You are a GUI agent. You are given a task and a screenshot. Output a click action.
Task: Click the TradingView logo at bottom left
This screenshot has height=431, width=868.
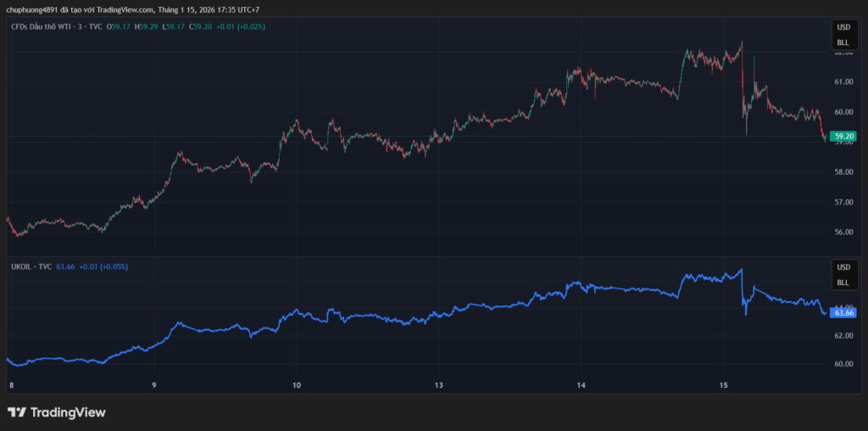[x=56, y=412]
